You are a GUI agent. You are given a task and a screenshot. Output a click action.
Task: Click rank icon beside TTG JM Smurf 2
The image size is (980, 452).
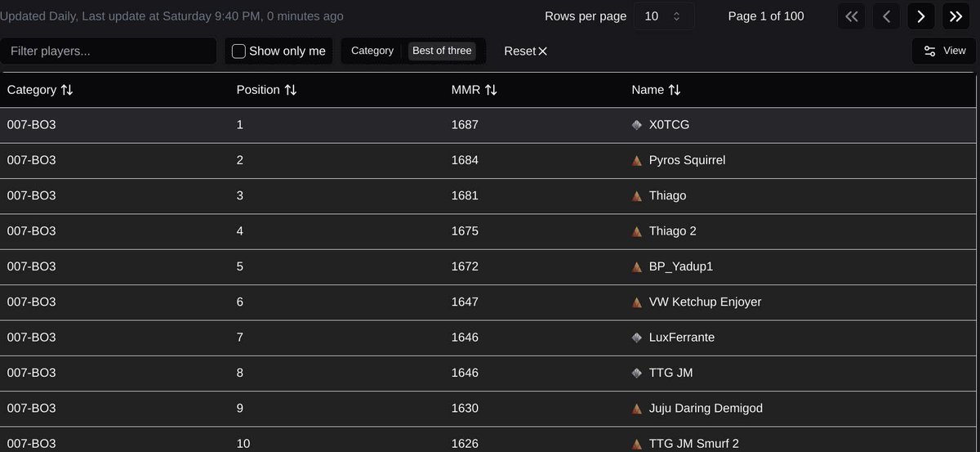pyautogui.click(x=637, y=443)
